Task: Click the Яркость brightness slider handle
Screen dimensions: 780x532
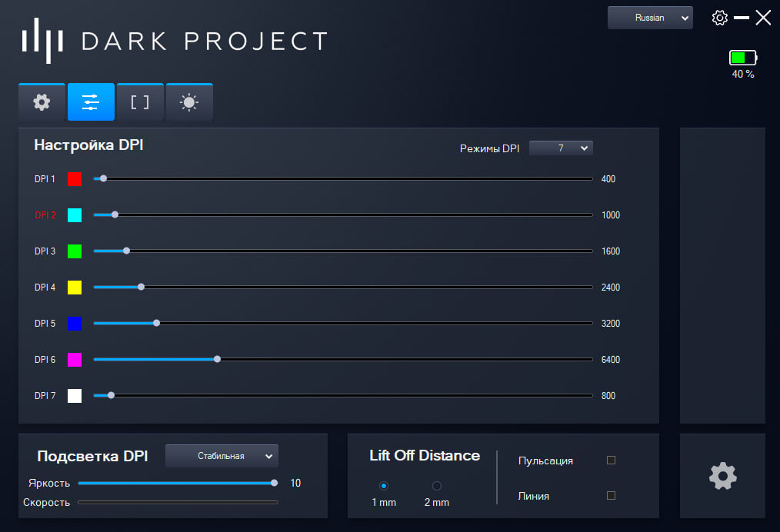Action: (x=274, y=483)
